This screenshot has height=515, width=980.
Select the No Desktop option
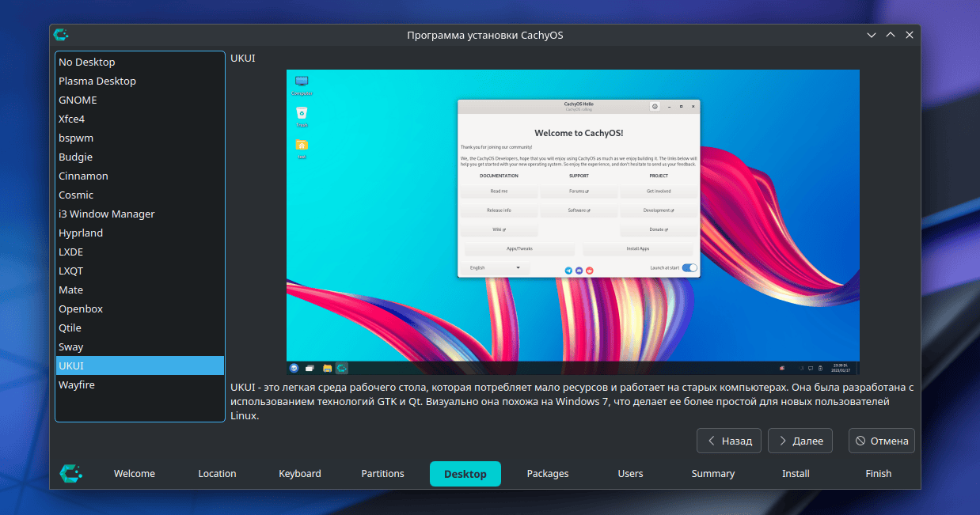click(x=87, y=62)
